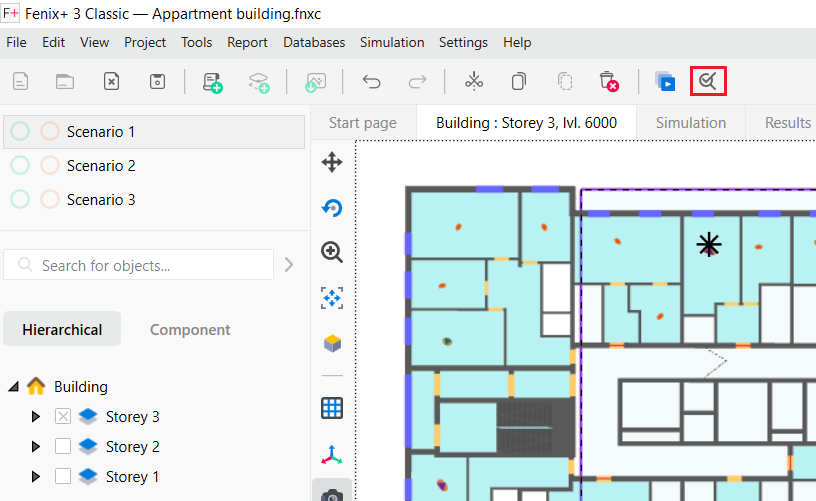This screenshot has width=816, height=501.
Task: Select the Zoom in magnifier tool
Action: click(x=332, y=252)
